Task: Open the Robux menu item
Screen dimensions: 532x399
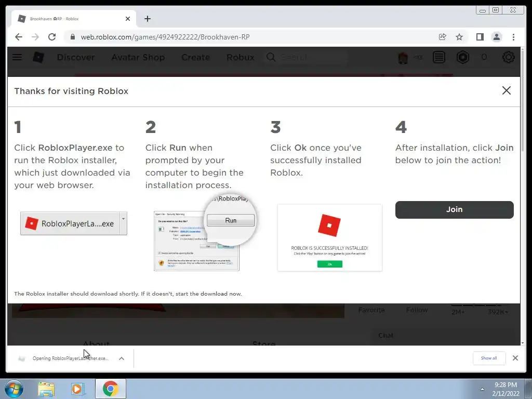Action: click(240, 57)
